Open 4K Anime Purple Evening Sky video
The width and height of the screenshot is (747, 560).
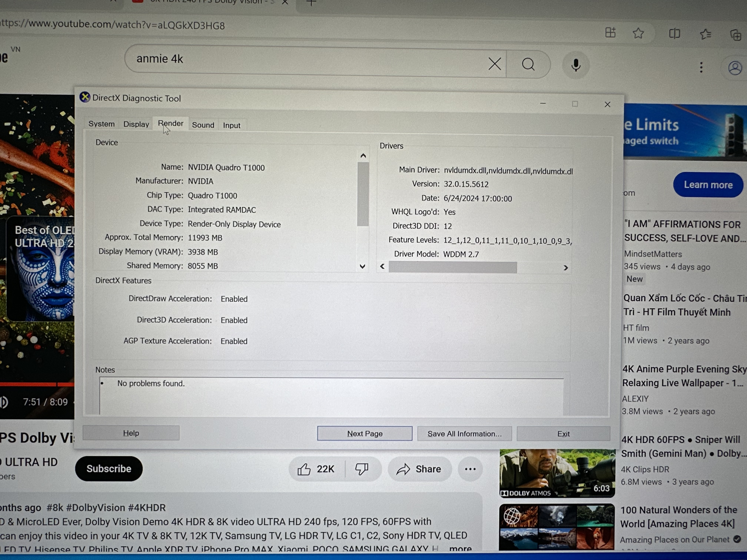(684, 376)
